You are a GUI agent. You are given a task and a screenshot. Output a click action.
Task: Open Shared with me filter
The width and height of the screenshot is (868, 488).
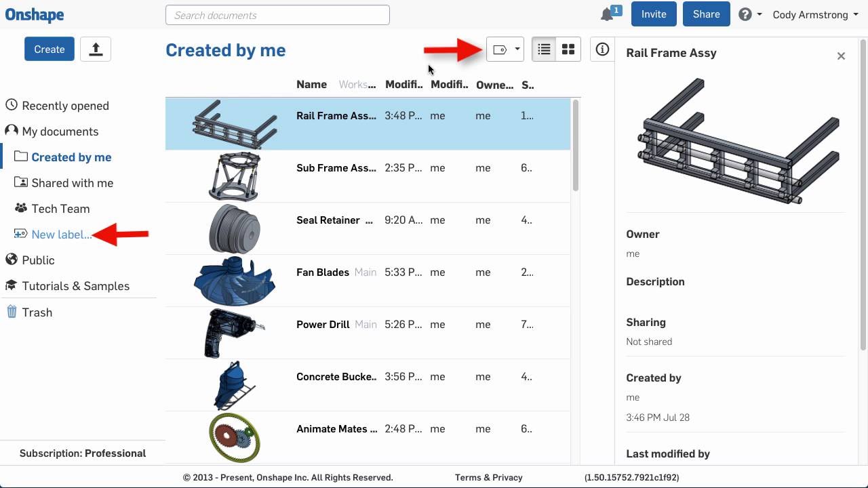tap(72, 183)
